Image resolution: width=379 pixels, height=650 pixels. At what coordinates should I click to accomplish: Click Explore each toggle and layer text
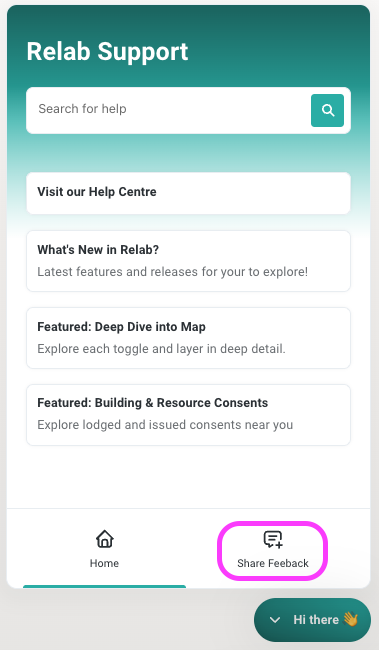point(161,349)
